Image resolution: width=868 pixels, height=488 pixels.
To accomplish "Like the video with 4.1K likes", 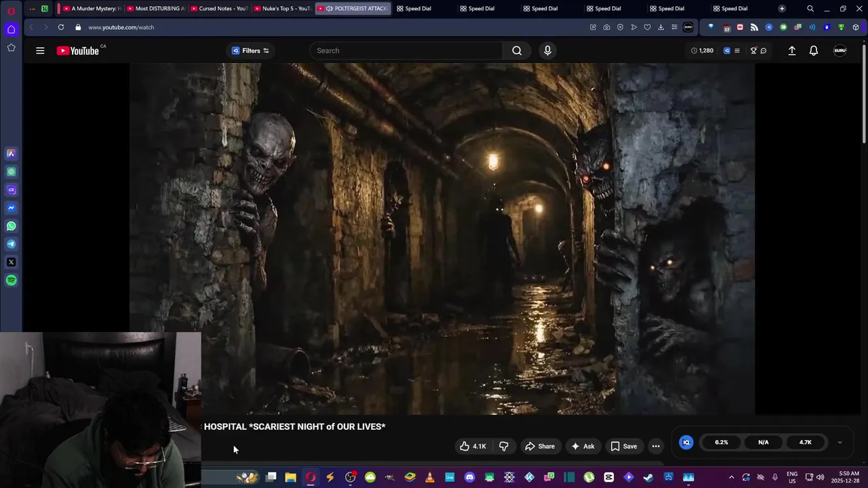I will [473, 446].
